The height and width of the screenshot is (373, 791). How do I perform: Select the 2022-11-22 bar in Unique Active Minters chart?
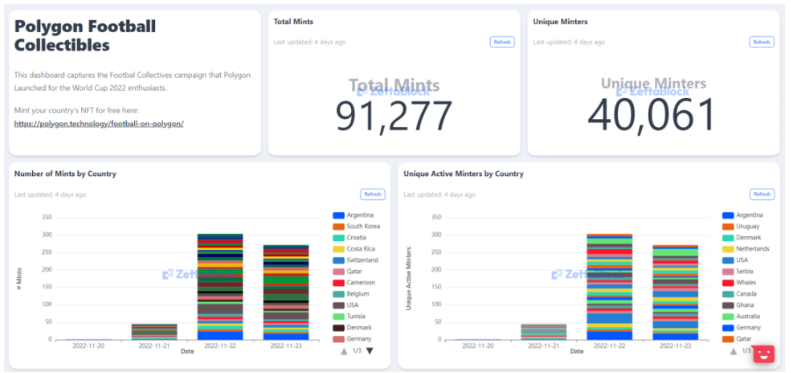[x=609, y=287]
